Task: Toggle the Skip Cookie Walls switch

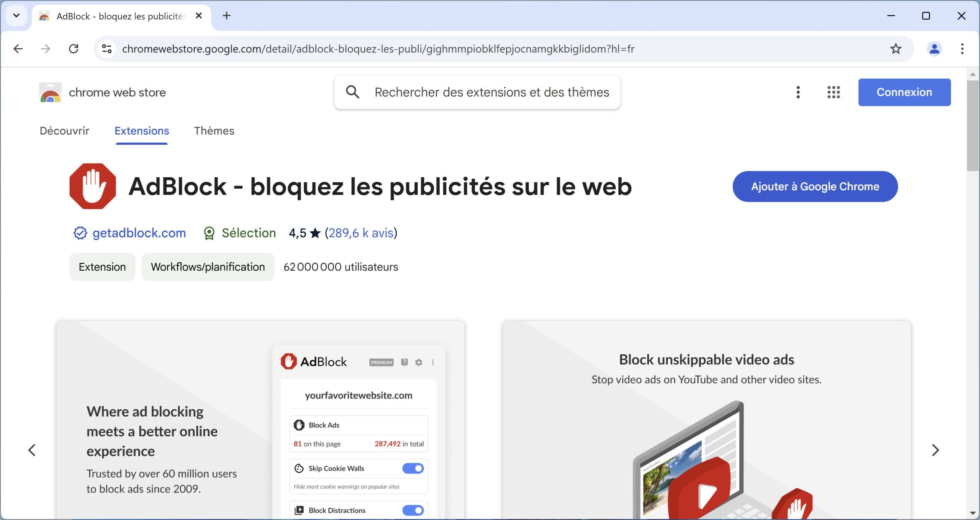Action: [x=413, y=468]
